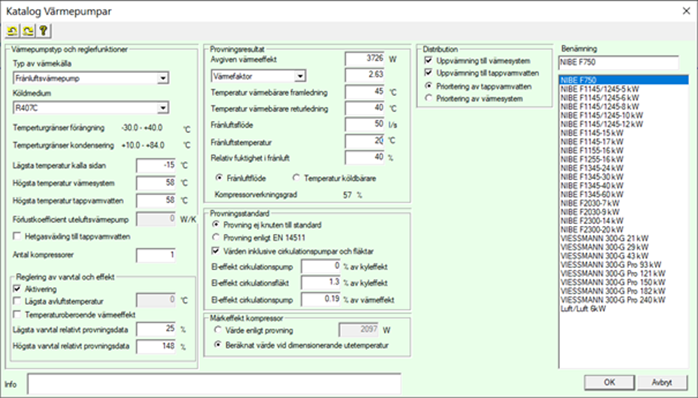This screenshot has width=698, height=398.
Task: Select NIBE F2300-20 kW entry
Action: click(623, 230)
